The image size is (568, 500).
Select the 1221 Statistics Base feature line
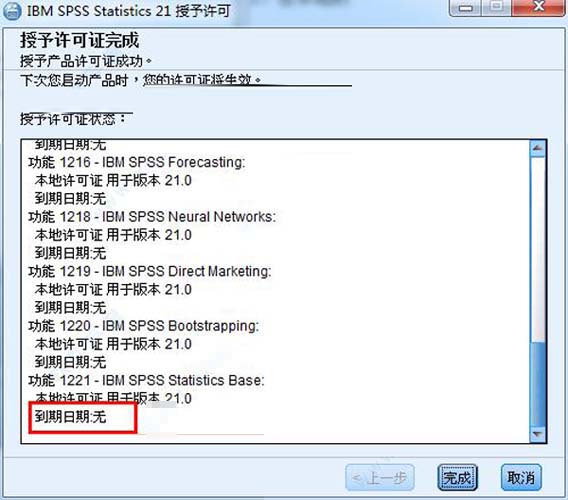(x=146, y=380)
